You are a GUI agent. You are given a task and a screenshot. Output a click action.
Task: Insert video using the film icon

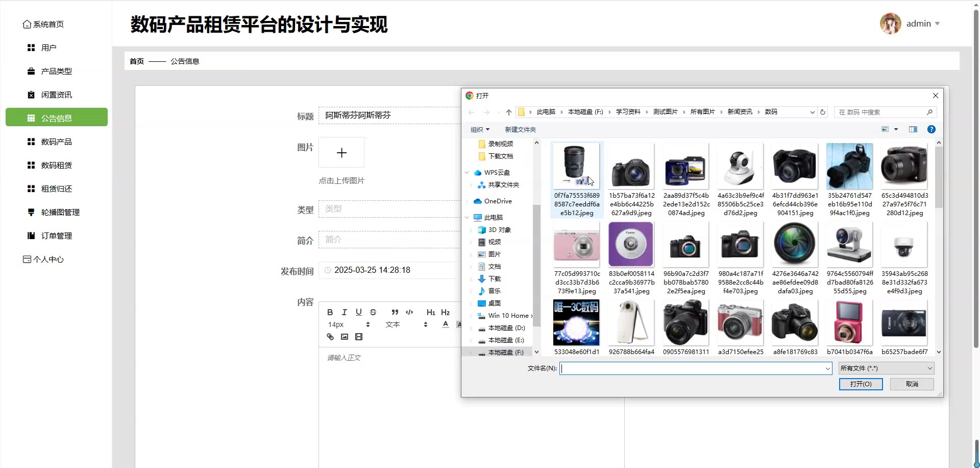(x=359, y=337)
